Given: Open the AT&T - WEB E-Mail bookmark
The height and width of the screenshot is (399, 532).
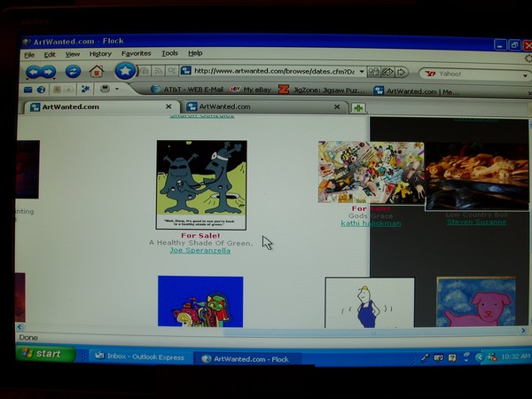Looking at the screenshot, I should pyautogui.click(x=187, y=90).
